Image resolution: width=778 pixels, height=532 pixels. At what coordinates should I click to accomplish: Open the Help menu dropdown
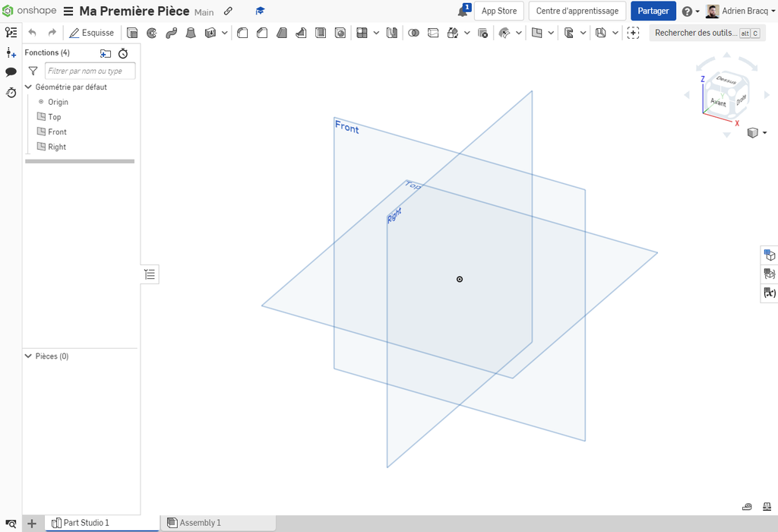coord(691,11)
